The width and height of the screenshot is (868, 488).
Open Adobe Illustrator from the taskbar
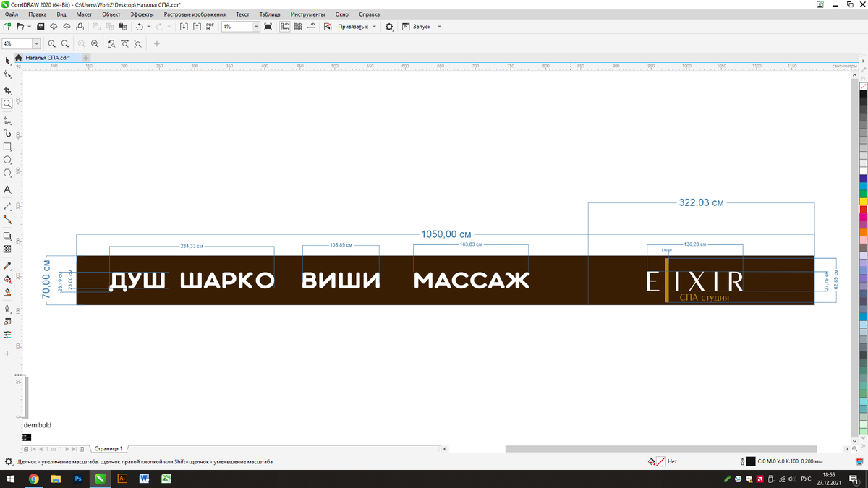[x=122, y=479]
